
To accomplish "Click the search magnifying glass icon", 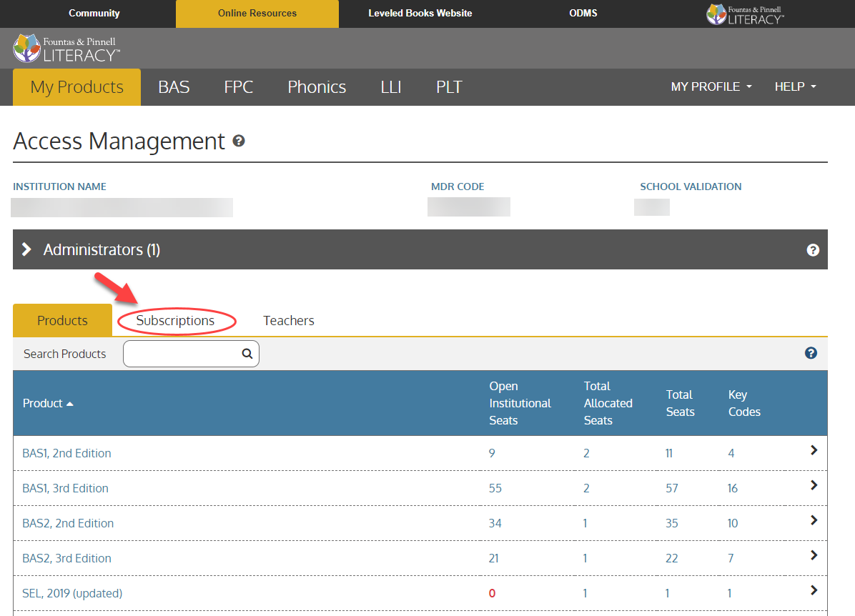I will 247,353.
